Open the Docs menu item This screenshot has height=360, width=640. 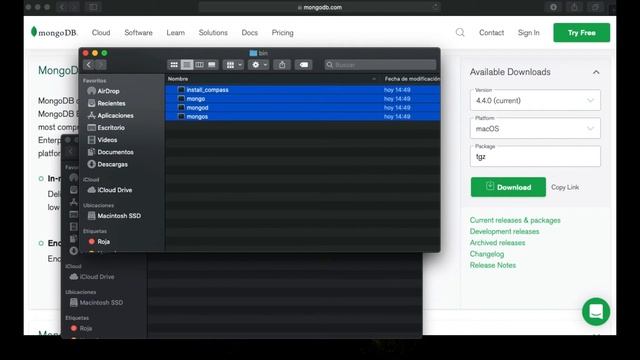pyautogui.click(x=249, y=33)
